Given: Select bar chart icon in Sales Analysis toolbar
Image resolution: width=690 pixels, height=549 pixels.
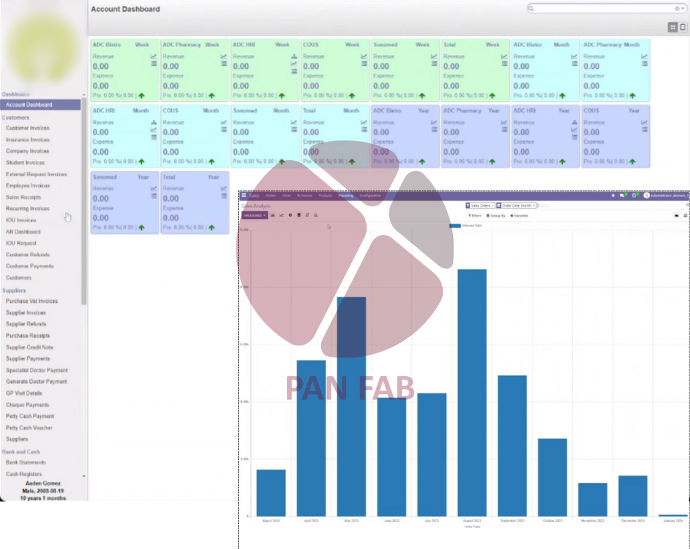Looking at the screenshot, I should pyautogui.click(x=273, y=215).
